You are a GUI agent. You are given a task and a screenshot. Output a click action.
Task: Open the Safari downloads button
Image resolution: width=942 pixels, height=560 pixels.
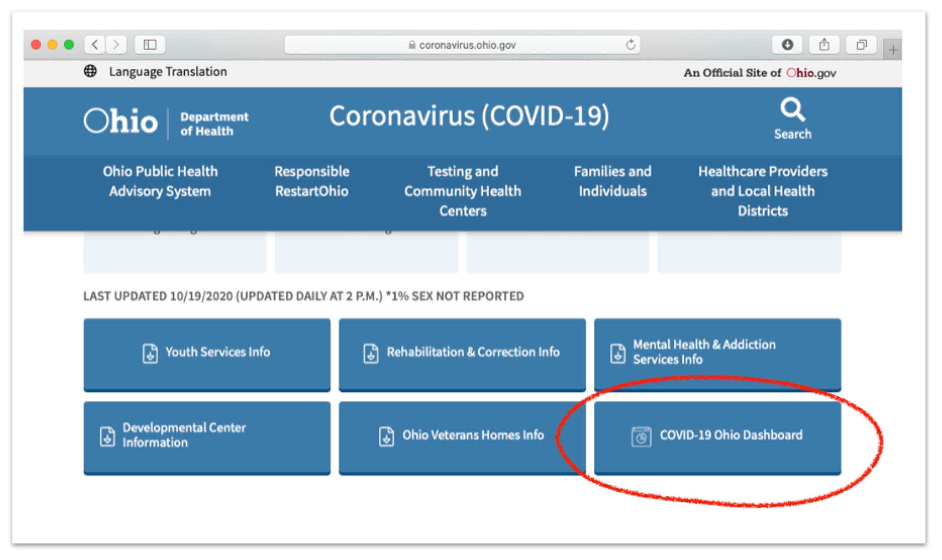787,44
